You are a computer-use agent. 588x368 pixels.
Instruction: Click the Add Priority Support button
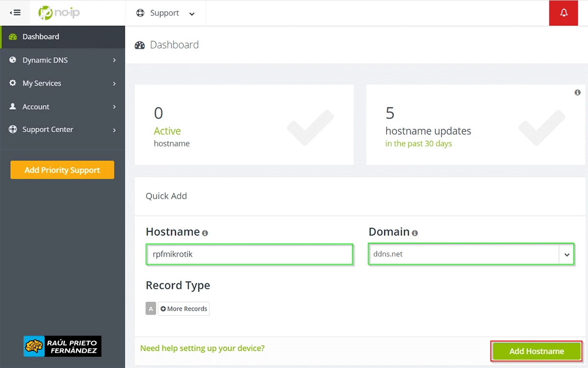pos(62,170)
